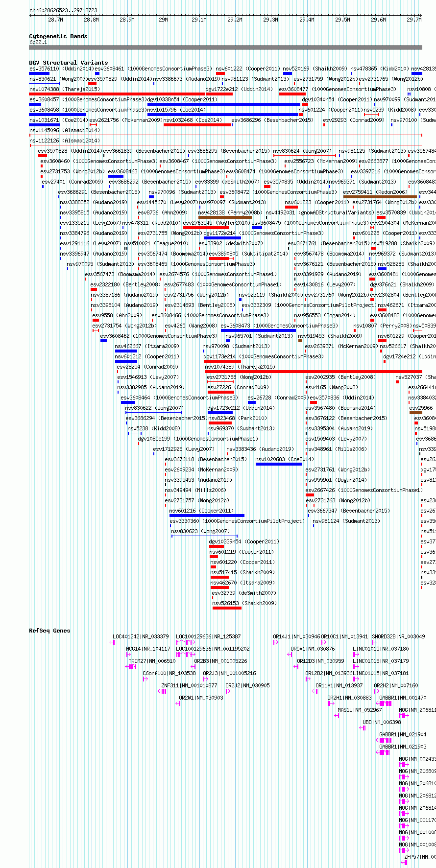436x868 pixels.
Task: Select the 28.7M mark on the ruler
Action: tap(55, 20)
